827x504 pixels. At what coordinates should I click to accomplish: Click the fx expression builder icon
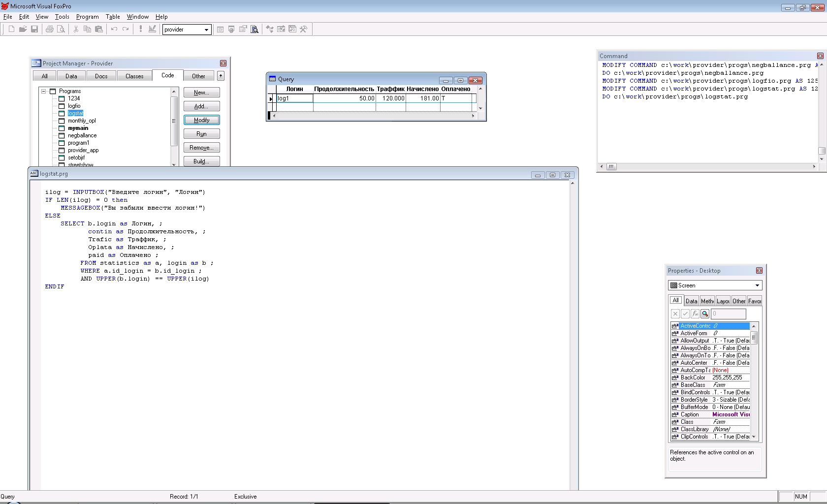point(695,314)
